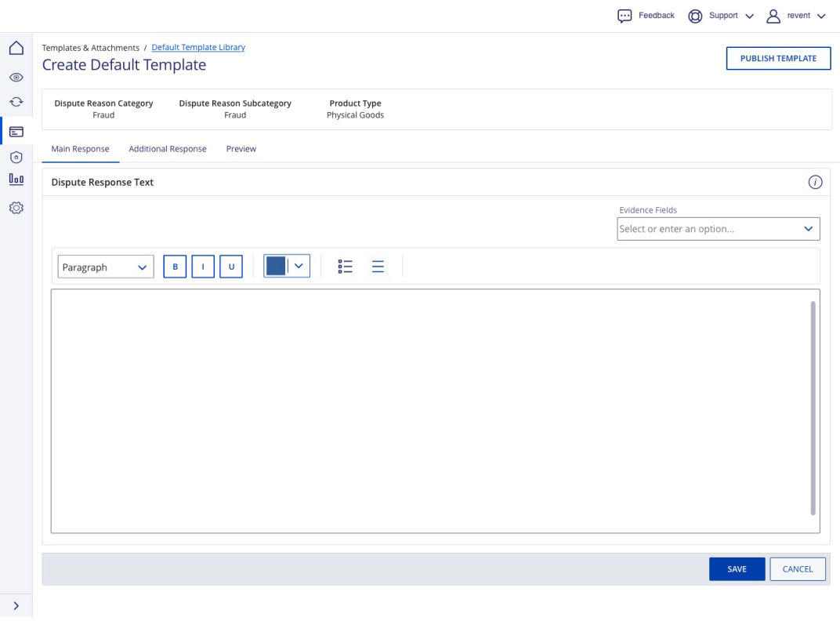Switch to the Additional Response tab

[168, 149]
